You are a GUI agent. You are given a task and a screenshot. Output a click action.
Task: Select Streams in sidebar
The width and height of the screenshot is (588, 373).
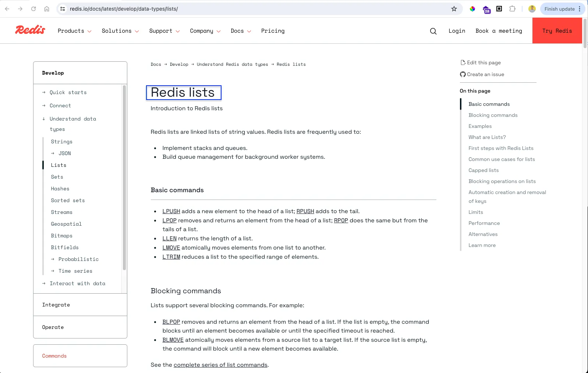click(x=61, y=212)
